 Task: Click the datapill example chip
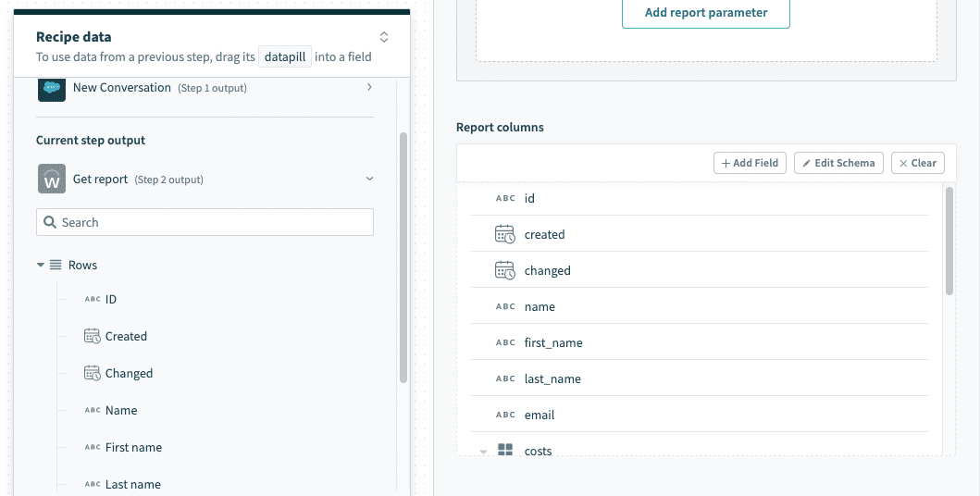(x=285, y=56)
